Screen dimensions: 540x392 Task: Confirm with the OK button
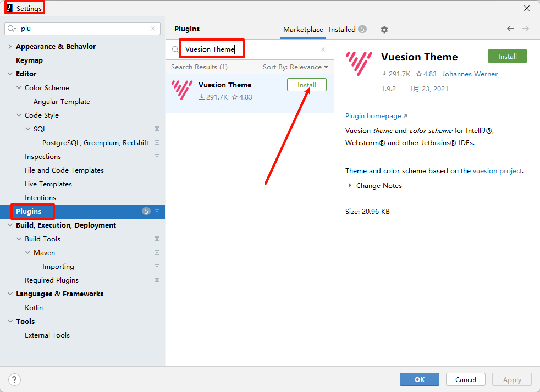(419, 379)
